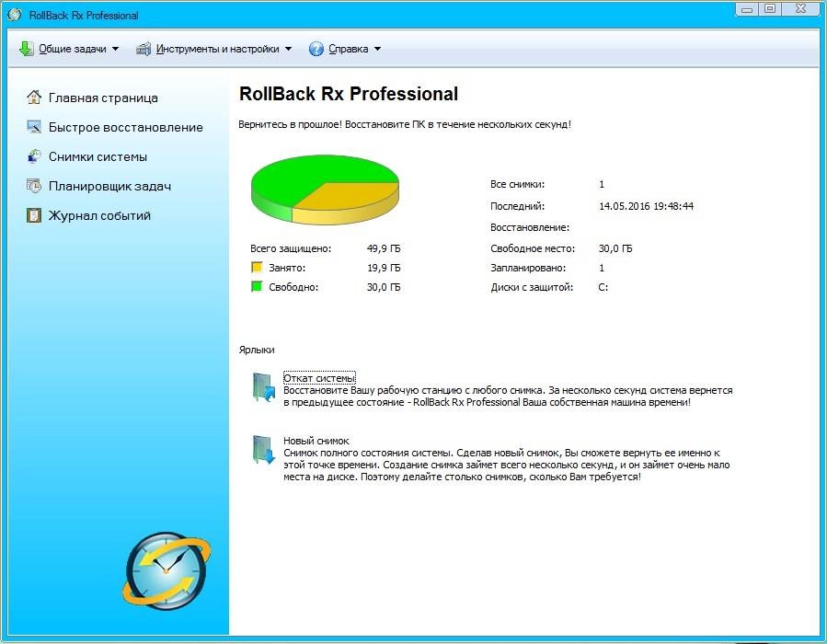Click the disk usage pie chart
Screen dimensions: 827x644
(x=325, y=189)
